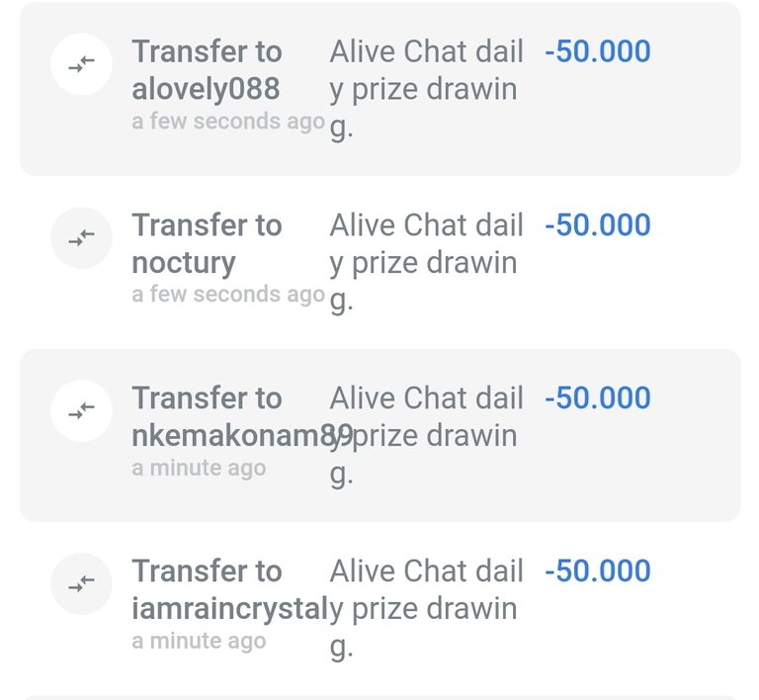Select the -50.000 amount for iamraincrystal
This screenshot has width=759, height=700.
point(597,570)
